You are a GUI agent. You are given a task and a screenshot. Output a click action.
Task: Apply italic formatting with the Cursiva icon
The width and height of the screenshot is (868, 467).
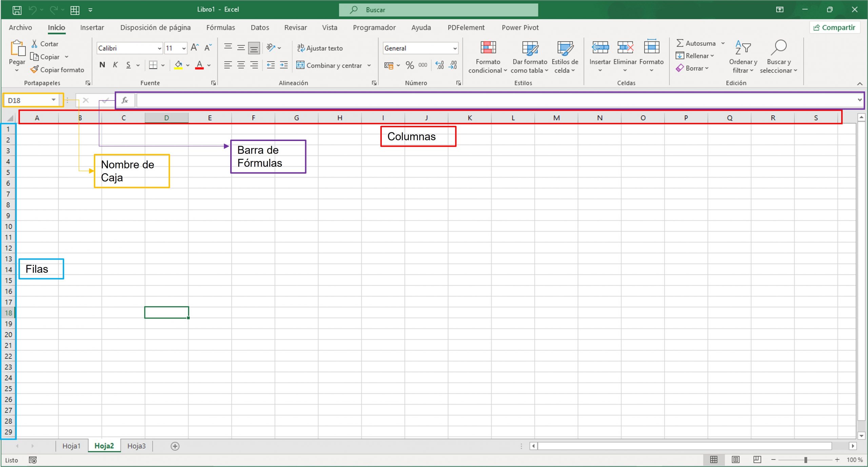pyautogui.click(x=115, y=65)
